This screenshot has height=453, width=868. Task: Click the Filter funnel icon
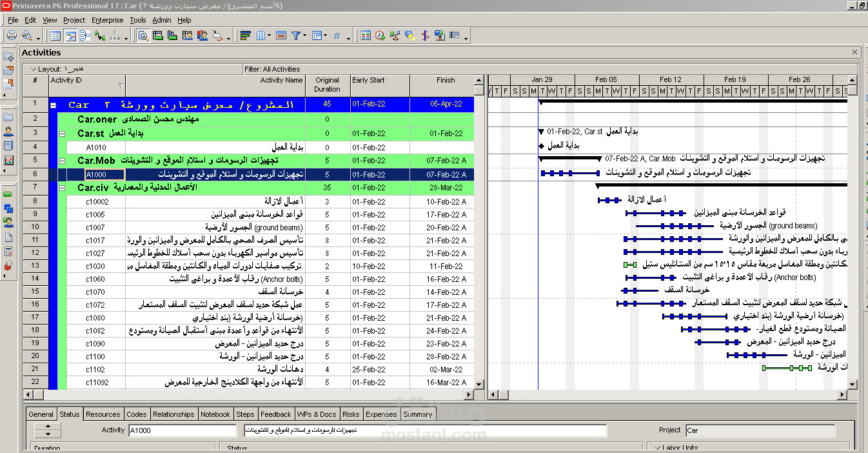click(296, 36)
